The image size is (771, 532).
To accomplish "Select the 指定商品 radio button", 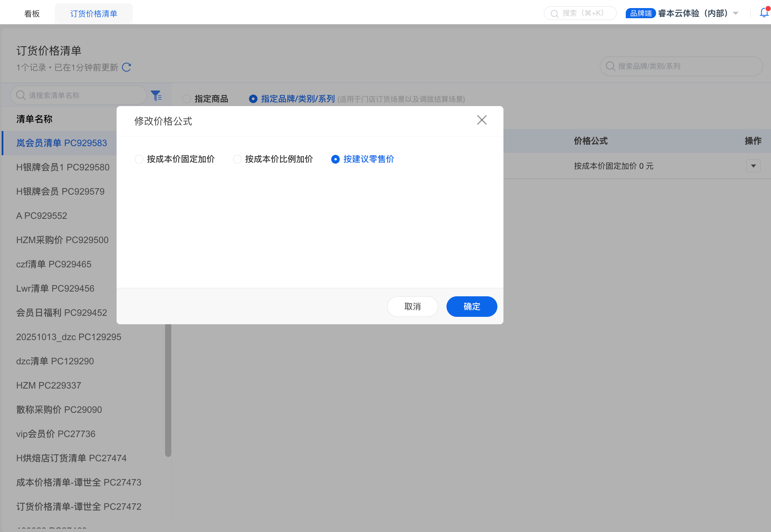I will tap(186, 99).
